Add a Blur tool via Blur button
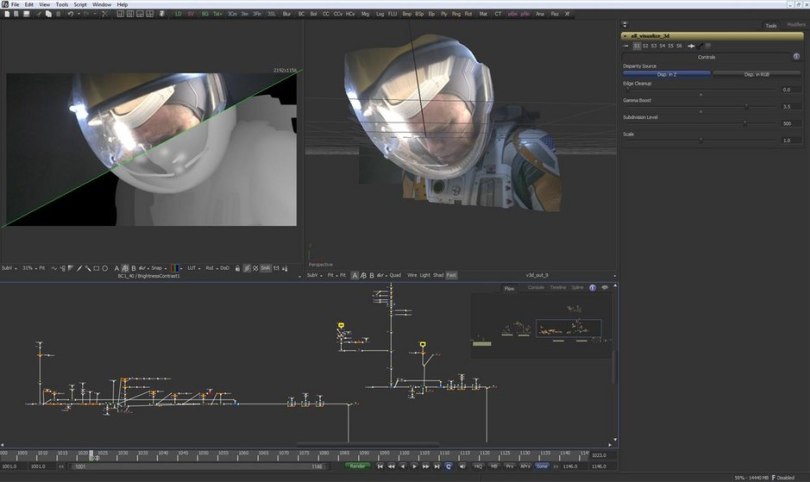The width and height of the screenshot is (810, 482). pos(287,14)
